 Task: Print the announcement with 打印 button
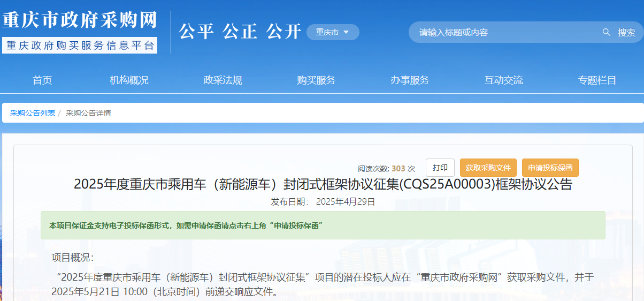point(440,168)
